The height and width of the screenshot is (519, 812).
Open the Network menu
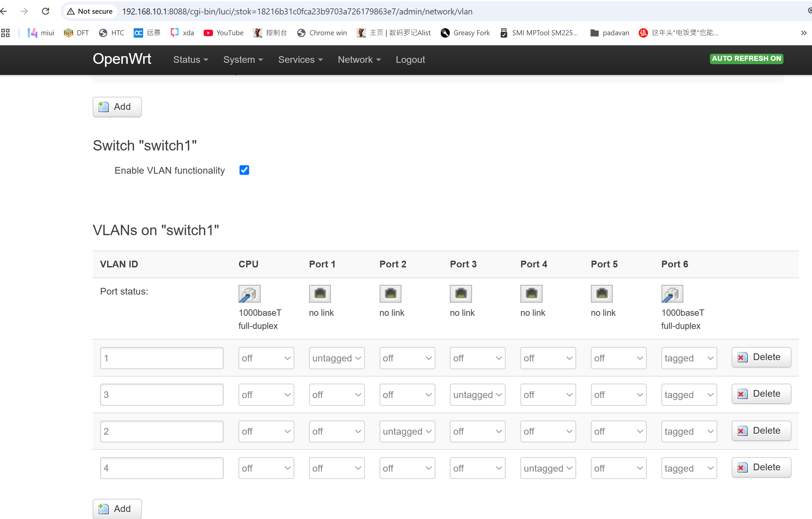(x=359, y=59)
